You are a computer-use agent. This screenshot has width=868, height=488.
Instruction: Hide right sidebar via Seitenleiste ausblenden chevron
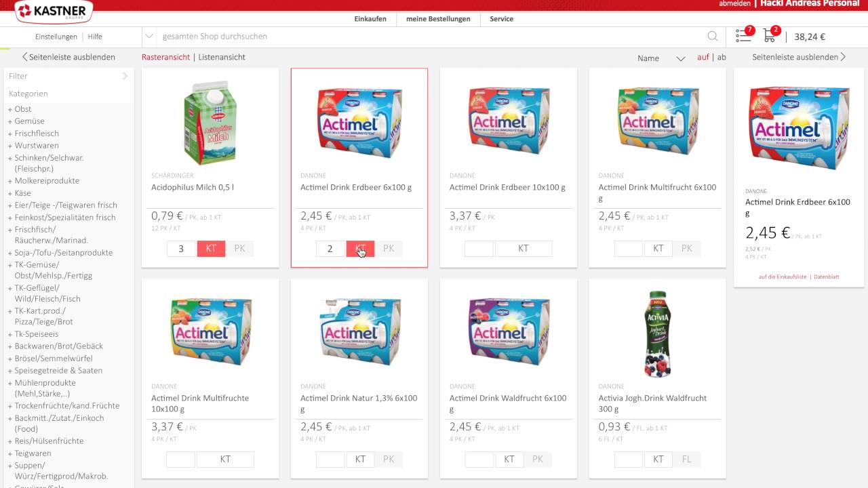tap(843, 57)
